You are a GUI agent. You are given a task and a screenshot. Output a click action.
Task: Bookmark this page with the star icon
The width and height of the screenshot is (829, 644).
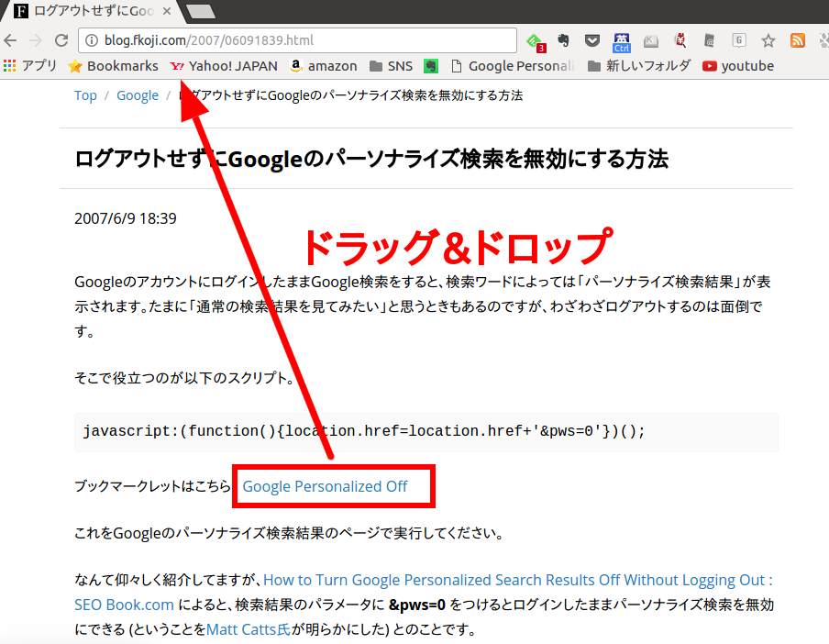(768, 40)
